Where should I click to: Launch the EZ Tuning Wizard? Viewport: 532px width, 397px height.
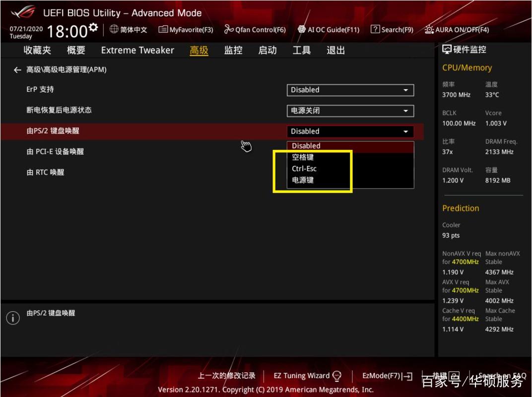[303, 376]
